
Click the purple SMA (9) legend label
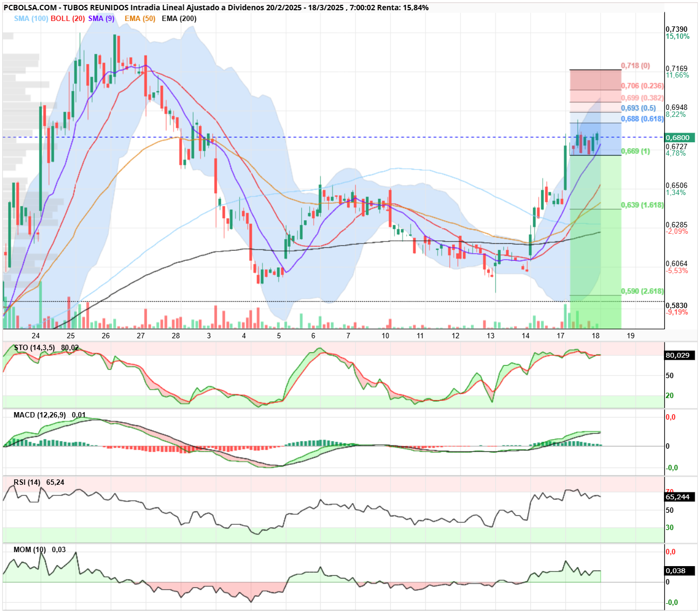click(x=101, y=18)
